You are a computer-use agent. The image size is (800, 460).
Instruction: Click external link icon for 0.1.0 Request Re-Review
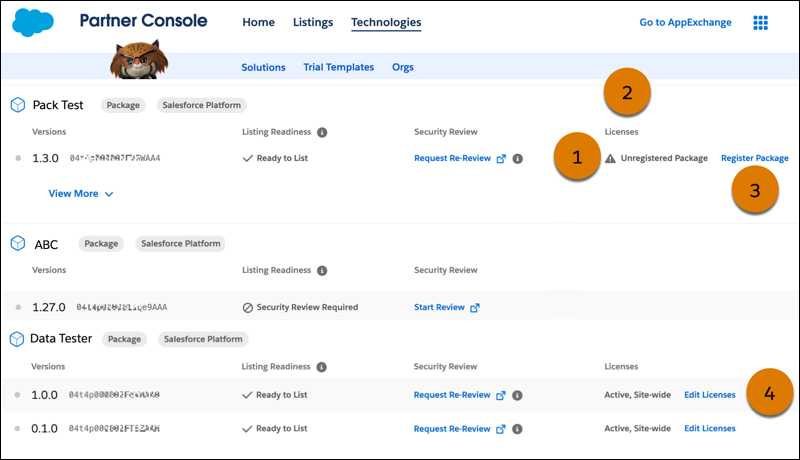[x=501, y=429]
